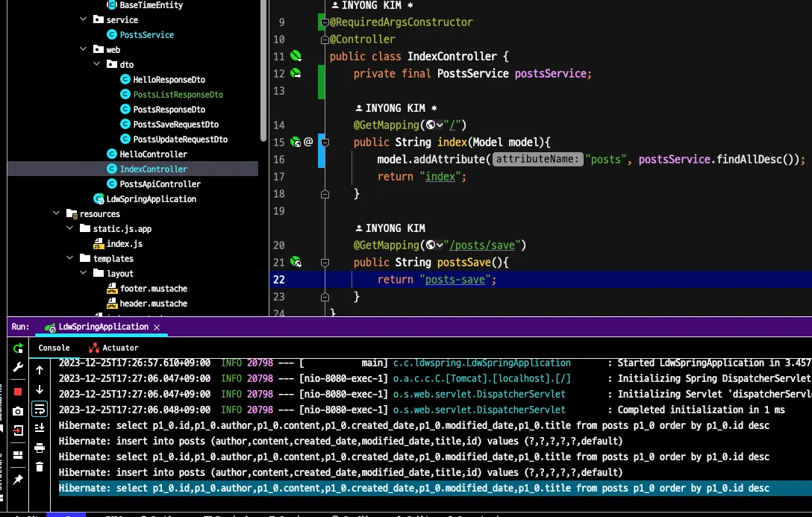Image resolution: width=812 pixels, height=517 pixels.
Task: Open globe URL dropdown beside "/posts/save" mapping
Action: pos(434,245)
